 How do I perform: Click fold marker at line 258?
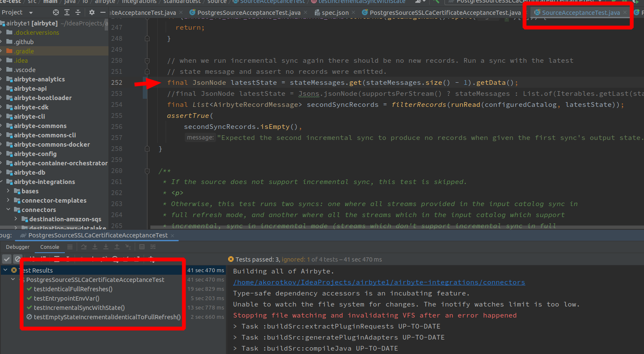click(147, 149)
